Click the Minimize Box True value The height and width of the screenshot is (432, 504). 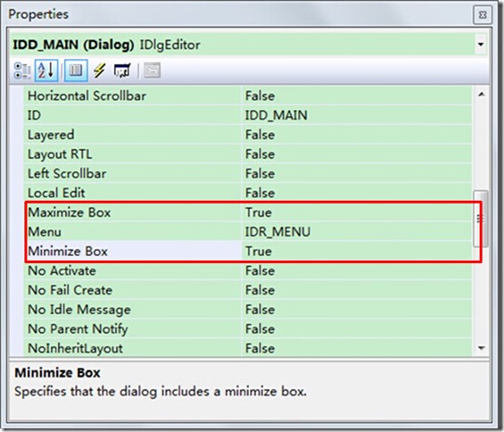coord(357,251)
